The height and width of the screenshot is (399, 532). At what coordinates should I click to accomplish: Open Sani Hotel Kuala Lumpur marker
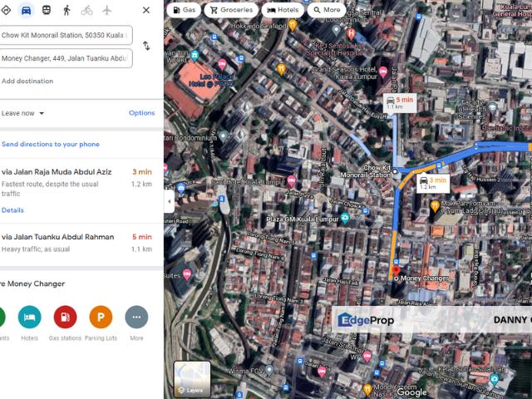click(291, 181)
